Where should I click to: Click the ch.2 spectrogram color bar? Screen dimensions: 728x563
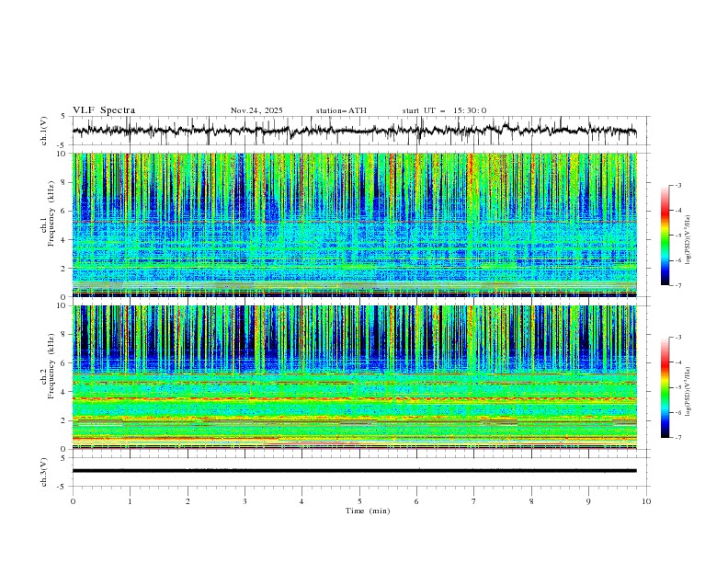pos(665,387)
